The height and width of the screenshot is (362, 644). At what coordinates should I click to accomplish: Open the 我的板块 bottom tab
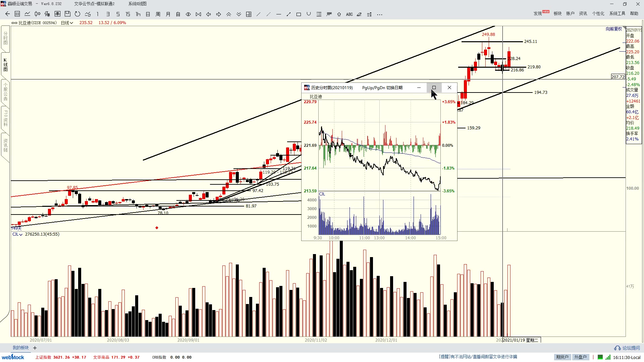pos(20,348)
